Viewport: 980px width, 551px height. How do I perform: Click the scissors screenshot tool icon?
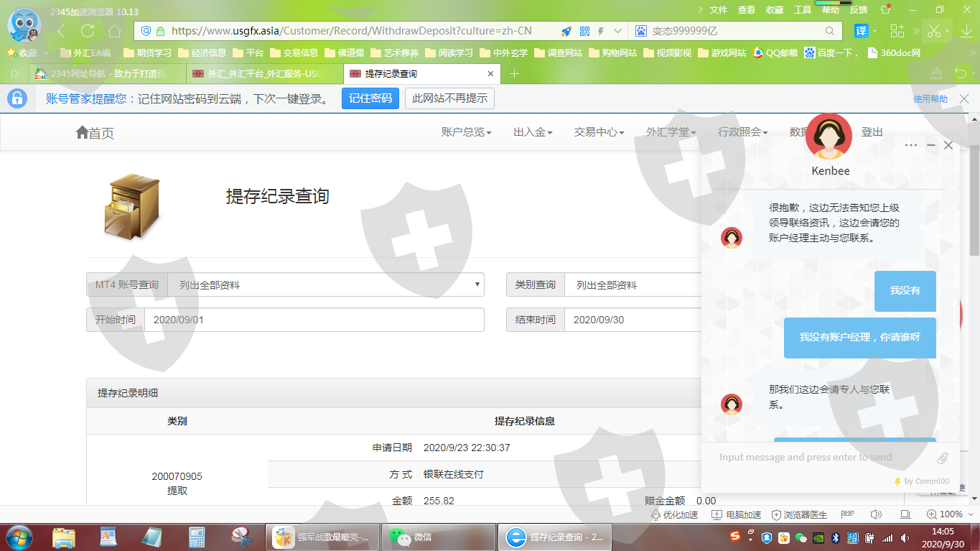pyautogui.click(x=933, y=31)
